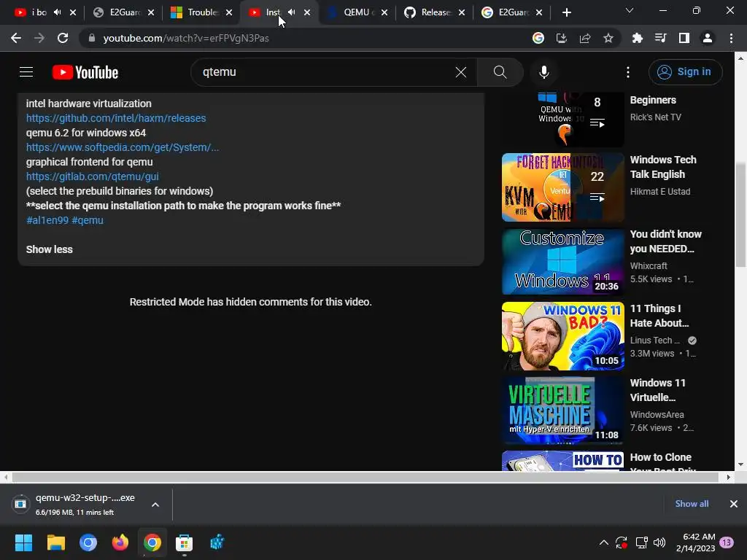Open File Explorer from taskbar

pos(55,542)
